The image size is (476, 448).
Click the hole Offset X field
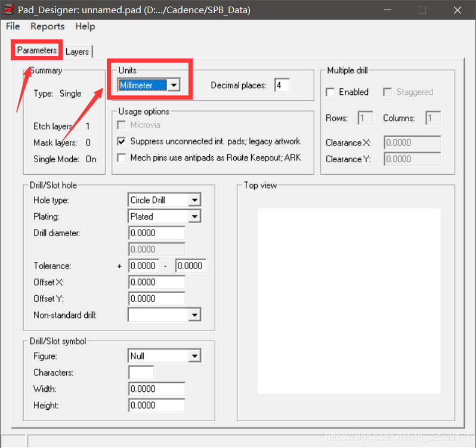157,282
